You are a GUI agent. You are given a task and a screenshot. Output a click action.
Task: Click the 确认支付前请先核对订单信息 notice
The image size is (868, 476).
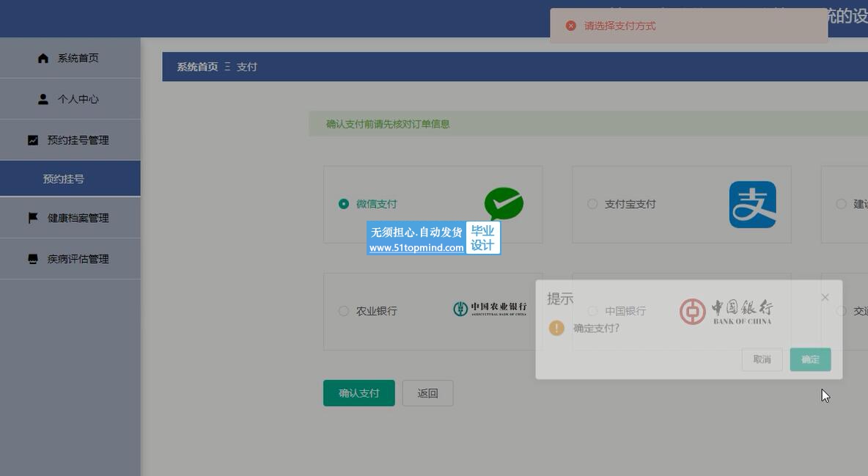pyautogui.click(x=388, y=124)
